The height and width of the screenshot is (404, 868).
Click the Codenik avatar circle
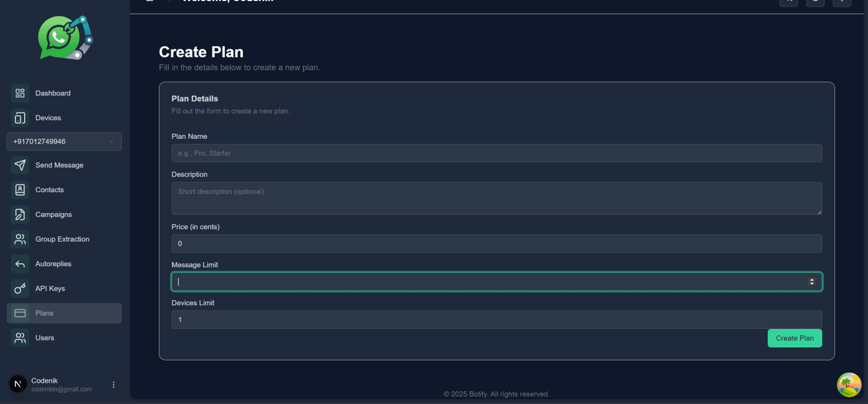[18, 384]
